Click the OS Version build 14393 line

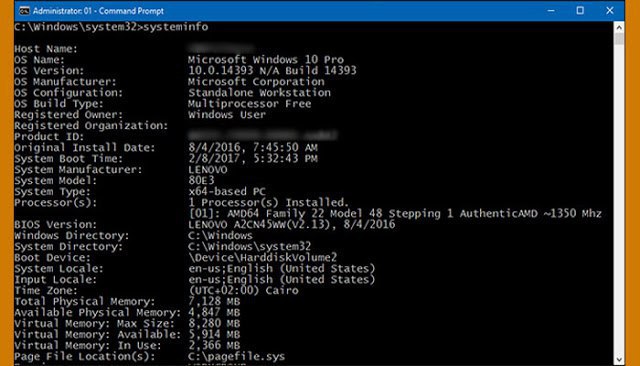[x=272, y=71]
